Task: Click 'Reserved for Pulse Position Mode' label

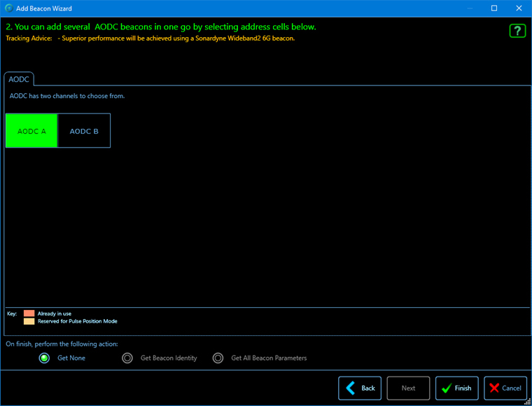Action: [78, 321]
